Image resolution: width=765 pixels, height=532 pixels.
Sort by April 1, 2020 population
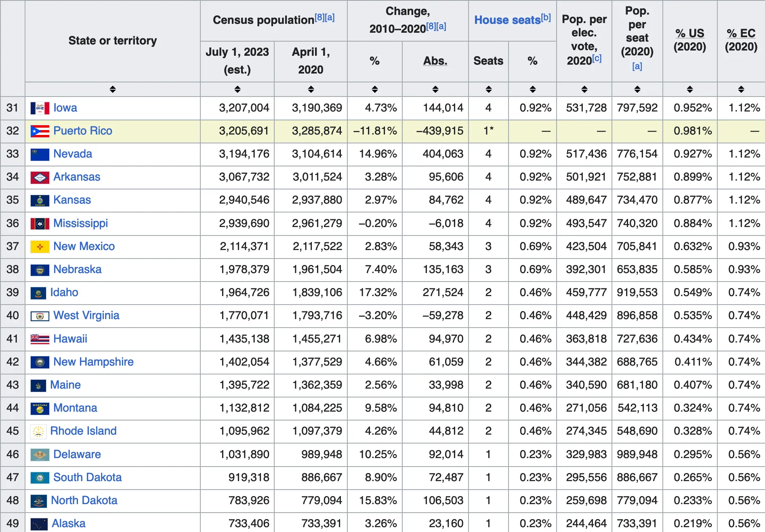311,89
